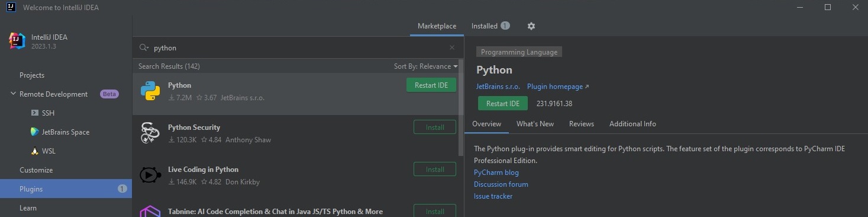Select the Tabnine plugin title
Screen dimensions: 868x217
[275, 212]
